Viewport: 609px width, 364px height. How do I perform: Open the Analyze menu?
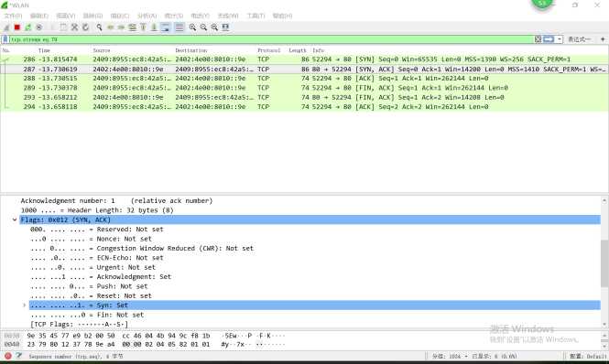coord(147,16)
